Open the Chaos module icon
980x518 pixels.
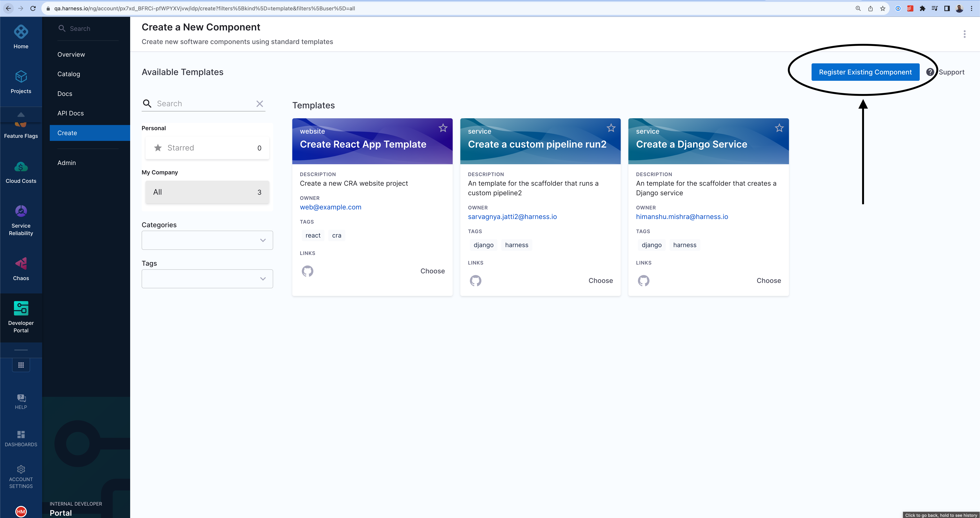pos(21,264)
